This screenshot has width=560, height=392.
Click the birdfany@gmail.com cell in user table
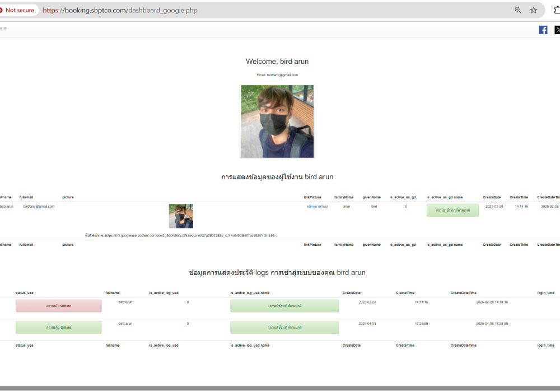(x=39, y=207)
